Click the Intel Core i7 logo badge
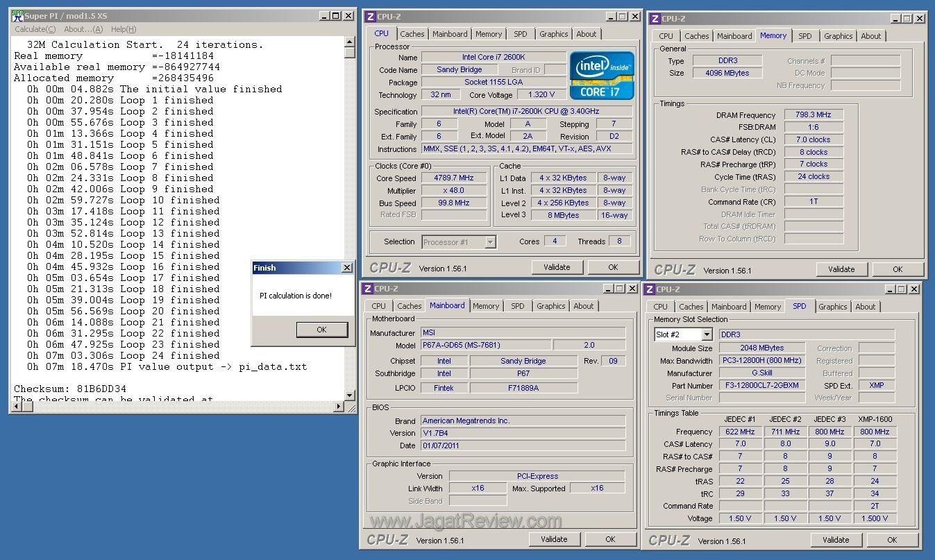This screenshot has width=935, height=560. tap(602, 75)
